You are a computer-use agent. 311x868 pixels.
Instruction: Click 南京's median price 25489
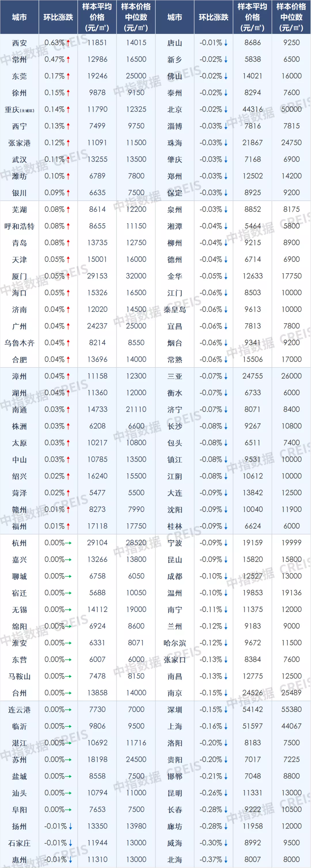pos(291,693)
